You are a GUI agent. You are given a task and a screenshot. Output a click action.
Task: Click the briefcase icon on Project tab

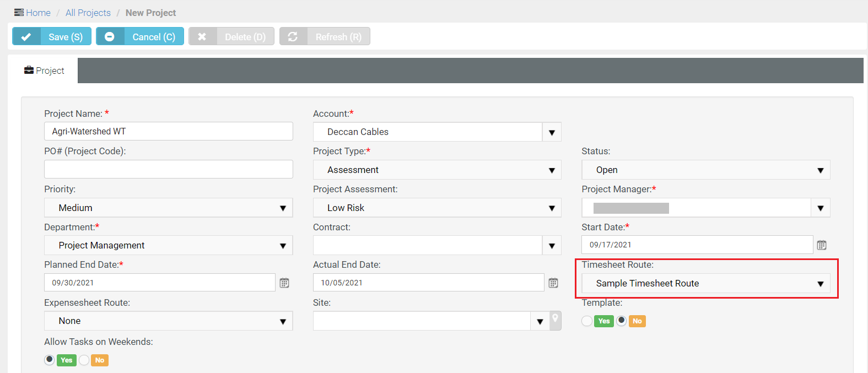pyautogui.click(x=29, y=71)
